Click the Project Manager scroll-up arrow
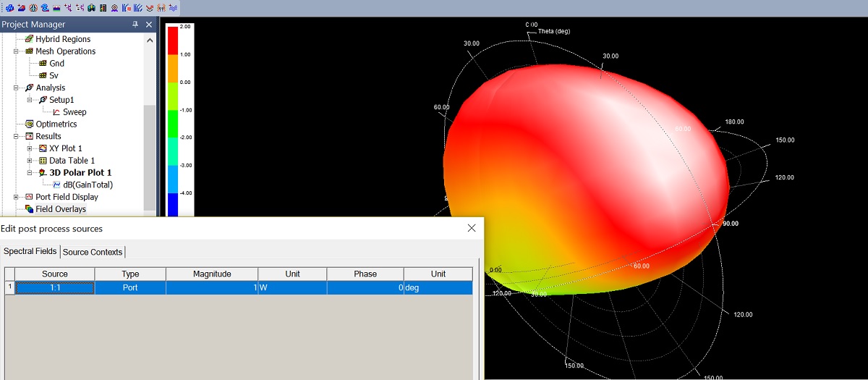The height and width of the screenshot is (380, 868). pos(150,40)
